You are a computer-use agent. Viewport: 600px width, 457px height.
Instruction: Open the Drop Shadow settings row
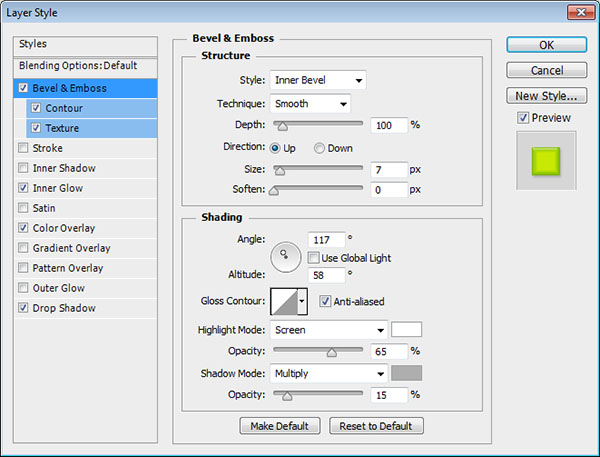[x=85, y=307]
